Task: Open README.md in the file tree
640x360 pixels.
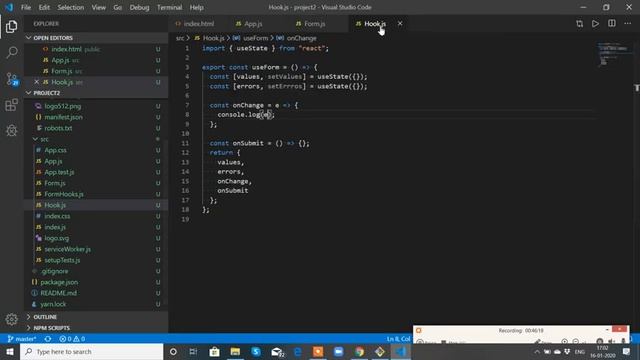Action: pos(58,293)
